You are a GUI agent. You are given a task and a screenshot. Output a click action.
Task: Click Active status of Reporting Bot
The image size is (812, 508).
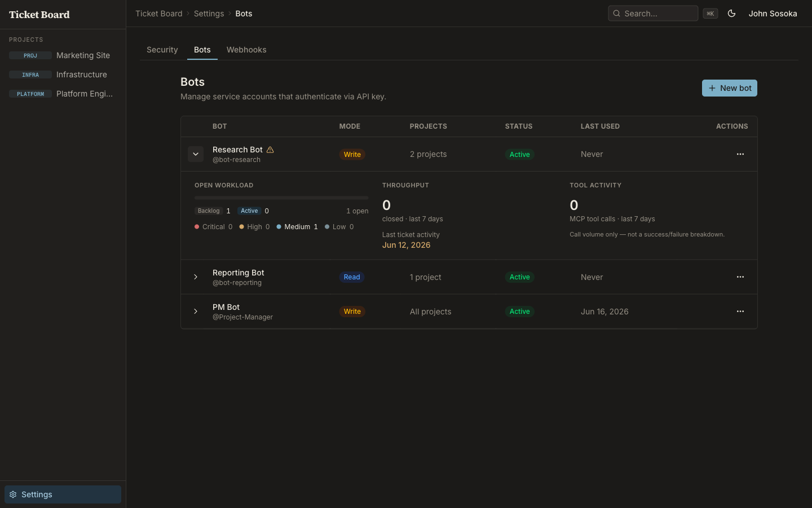tap(519, 277)
